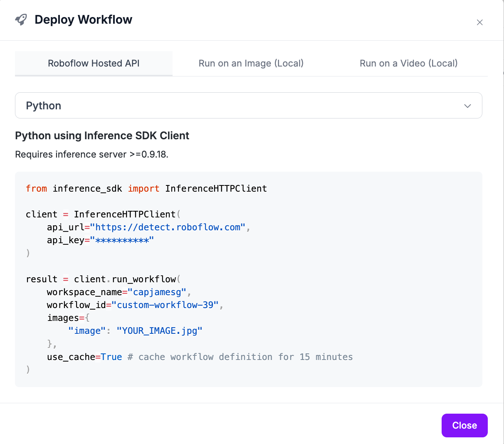Click the masked api_key value in the code
The image size is (504, 444).
tap(122, 240)
